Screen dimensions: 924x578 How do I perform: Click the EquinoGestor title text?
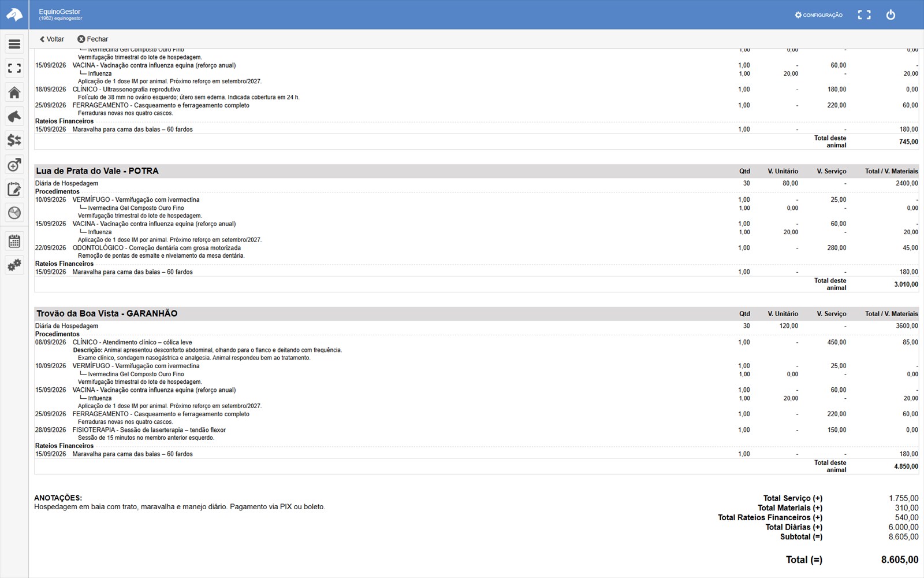click(x=59, y=12)
